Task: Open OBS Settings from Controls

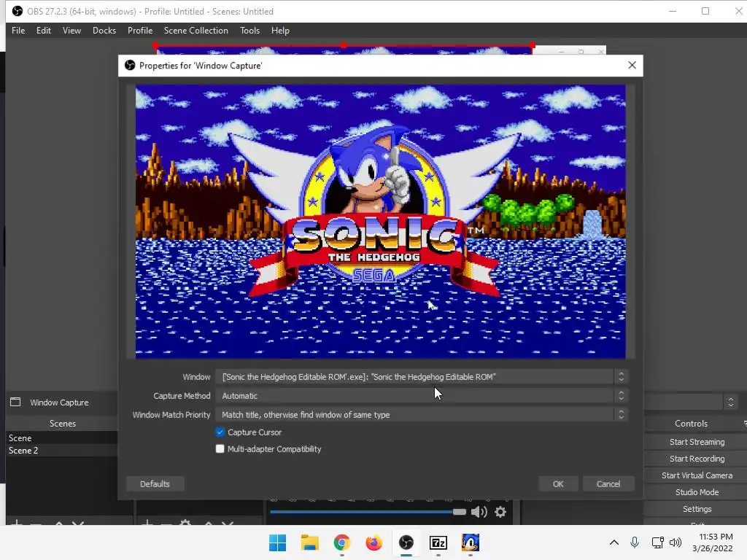Action: pos(697,509)
